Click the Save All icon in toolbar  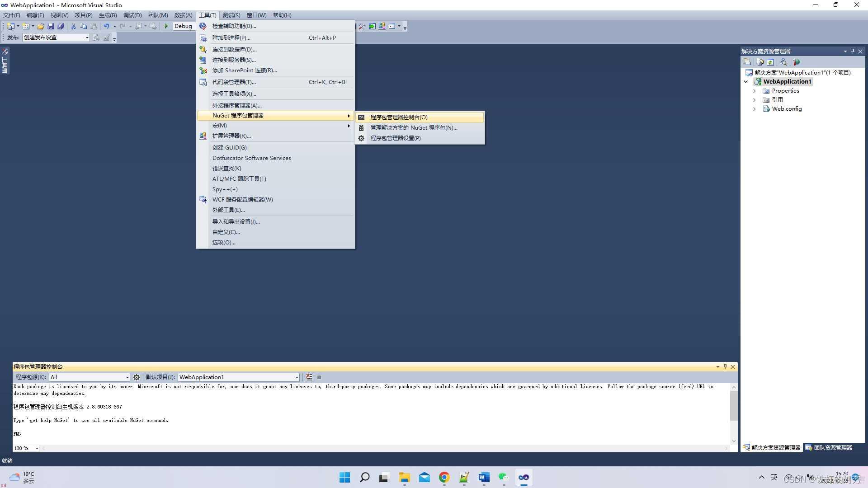[x=61, y=26]
